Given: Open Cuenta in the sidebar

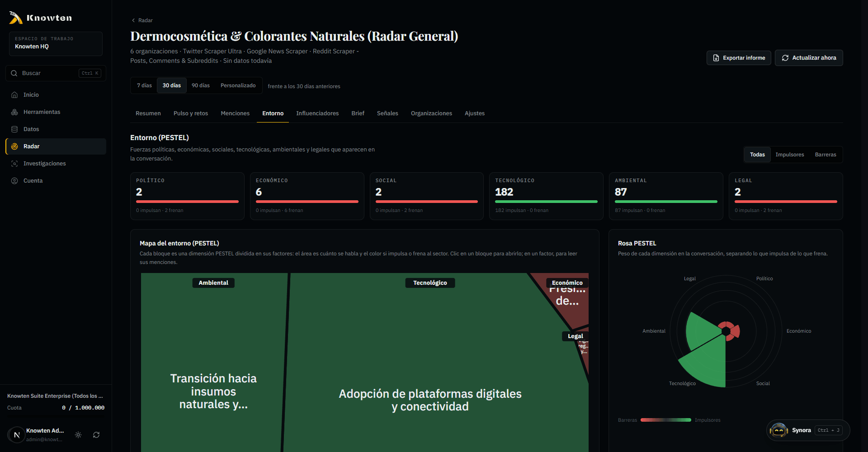Looking at the screenshot, I should (x=56, y=181).
